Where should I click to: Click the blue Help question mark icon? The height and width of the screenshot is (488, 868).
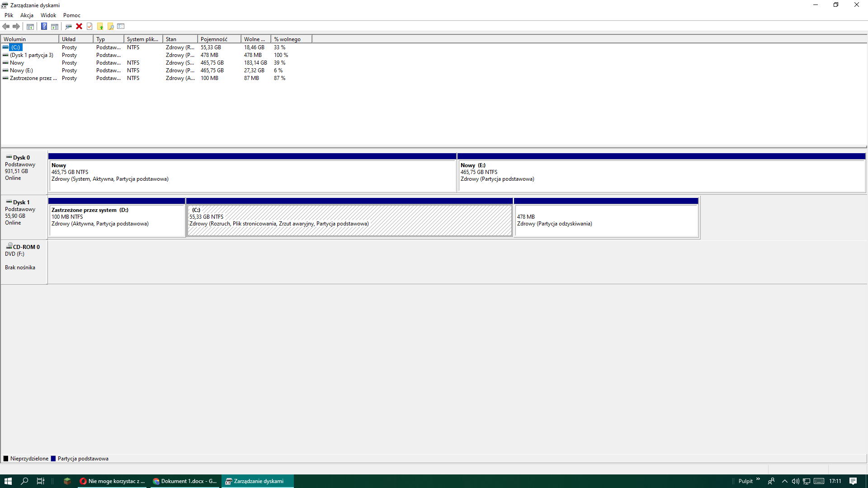click(44, 26)
